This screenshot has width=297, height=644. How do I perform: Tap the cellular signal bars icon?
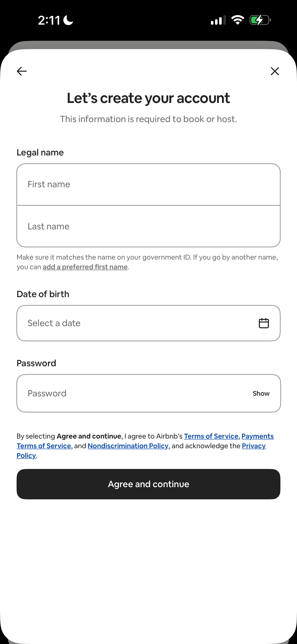[218, 20]
